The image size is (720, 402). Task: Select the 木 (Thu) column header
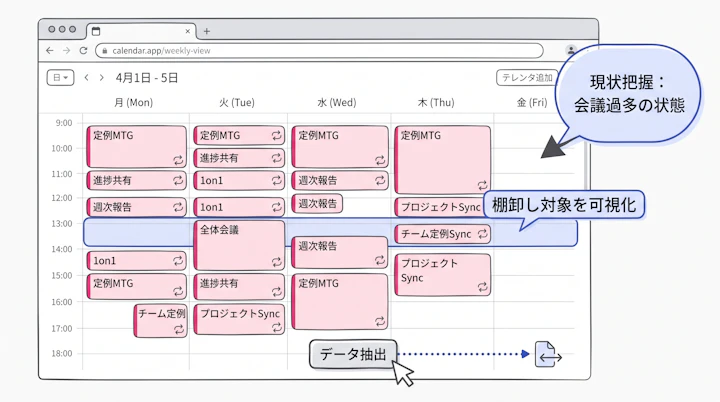[x=436, y=102]
